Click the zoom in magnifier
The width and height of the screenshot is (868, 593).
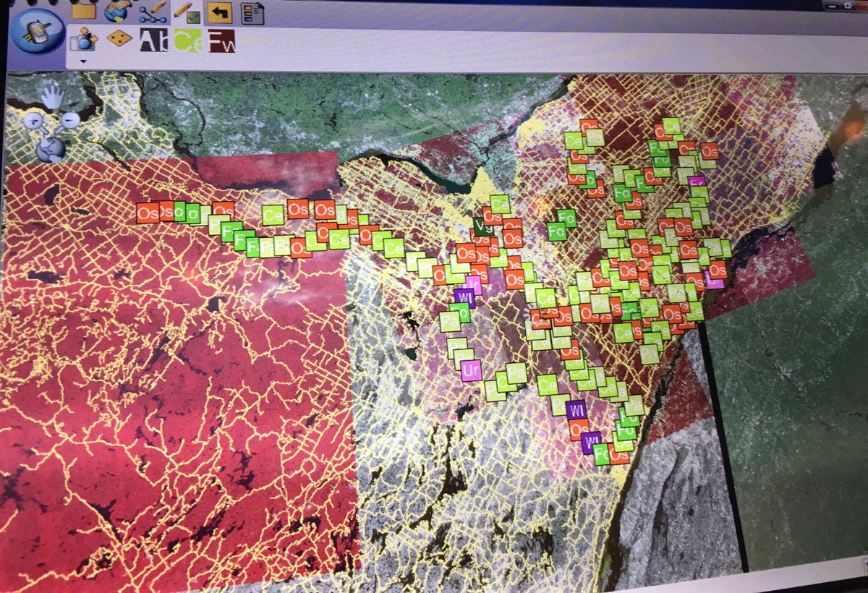point(35,121)
